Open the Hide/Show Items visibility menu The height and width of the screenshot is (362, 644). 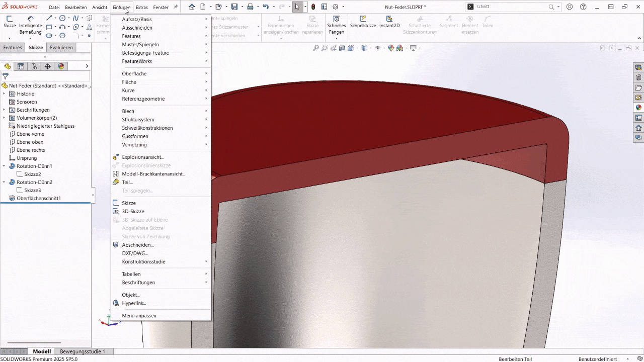[378, 48]
